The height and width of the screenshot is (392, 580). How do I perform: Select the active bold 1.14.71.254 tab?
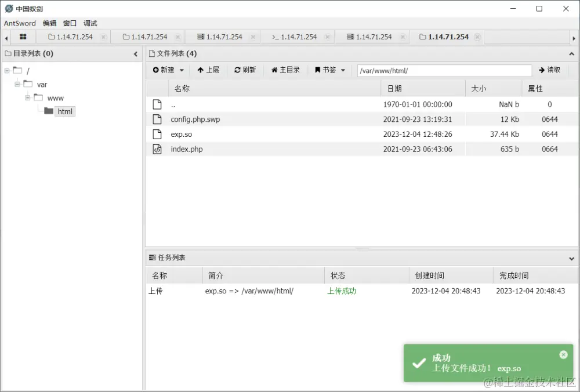click(444, 37)
